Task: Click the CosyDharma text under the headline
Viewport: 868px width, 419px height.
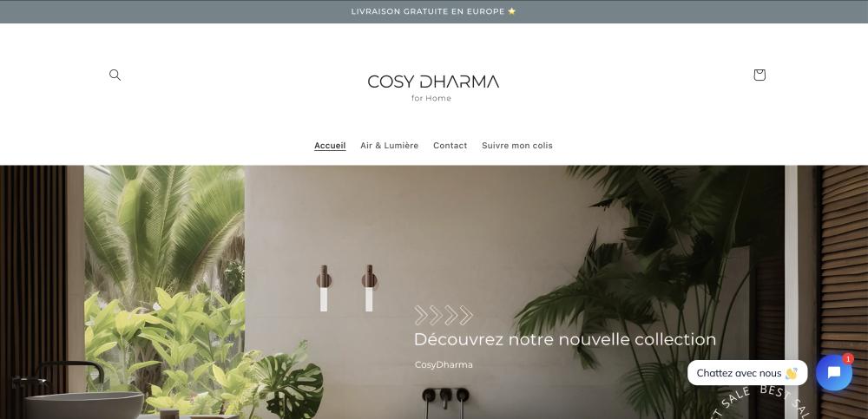Action: [444, 364]
